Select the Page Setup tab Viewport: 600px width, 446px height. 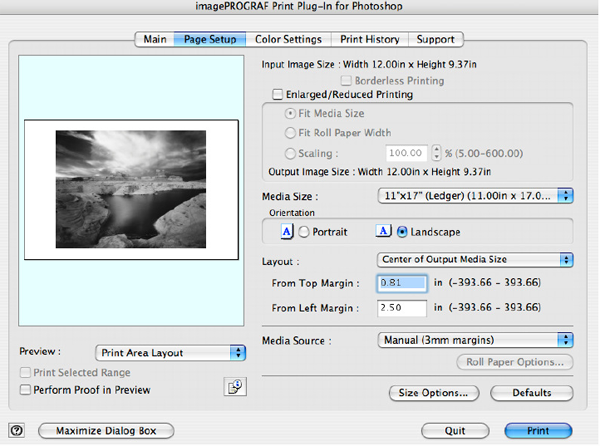[x=210, y=39]
